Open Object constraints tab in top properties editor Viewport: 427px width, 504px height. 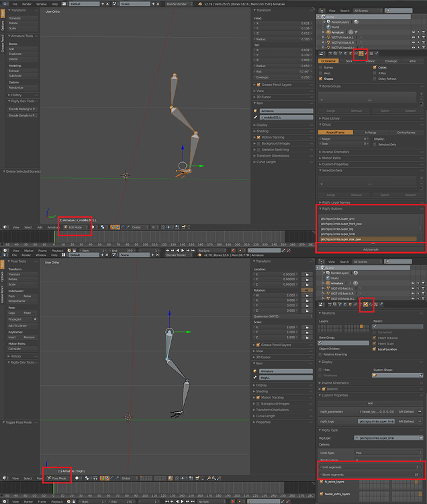[x=356, y=53]
